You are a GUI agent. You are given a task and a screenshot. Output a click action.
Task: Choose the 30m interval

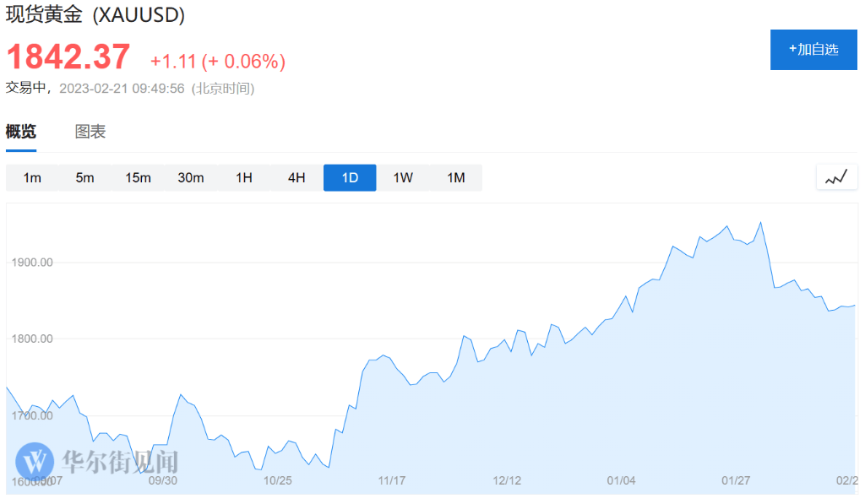pyautogui.click(x=191, y=177)
